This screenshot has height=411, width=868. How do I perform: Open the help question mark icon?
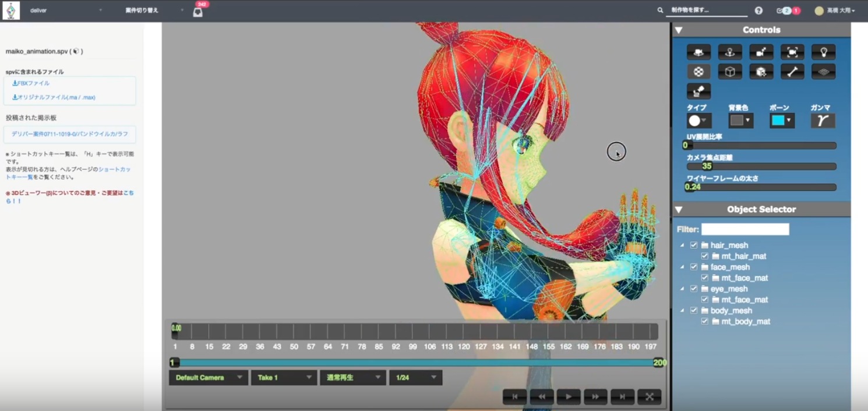758,10
